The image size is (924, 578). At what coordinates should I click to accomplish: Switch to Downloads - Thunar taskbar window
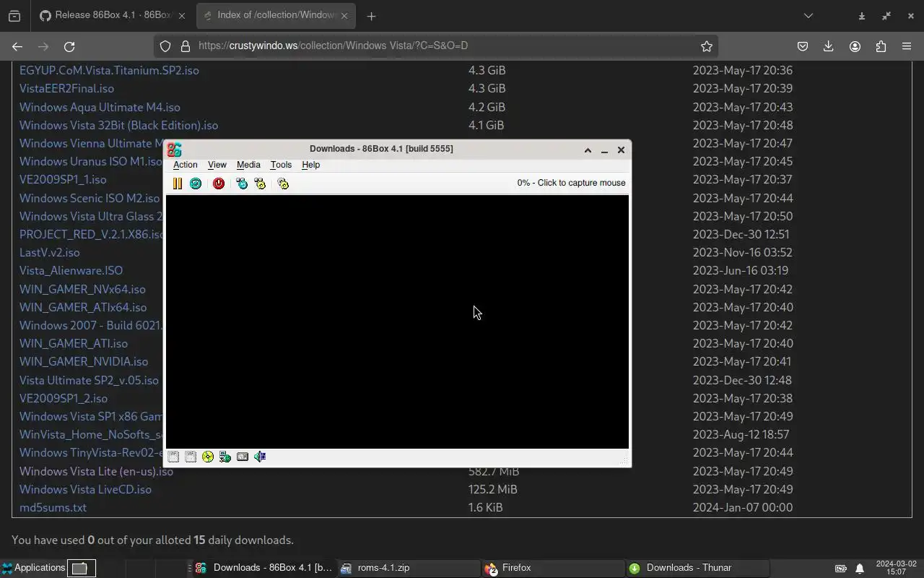[697, 568]
